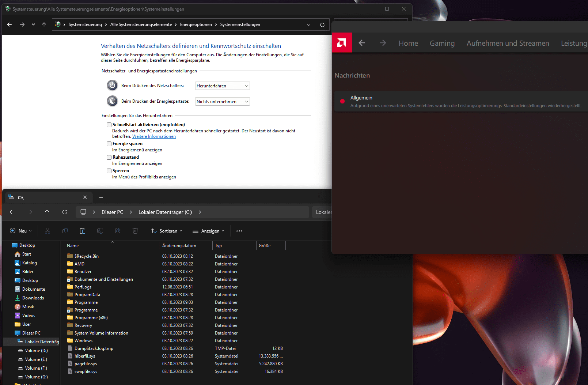Select hiberfil.sys in file list
The width and height of the screenshot is (588, 385).
[85, 356]
